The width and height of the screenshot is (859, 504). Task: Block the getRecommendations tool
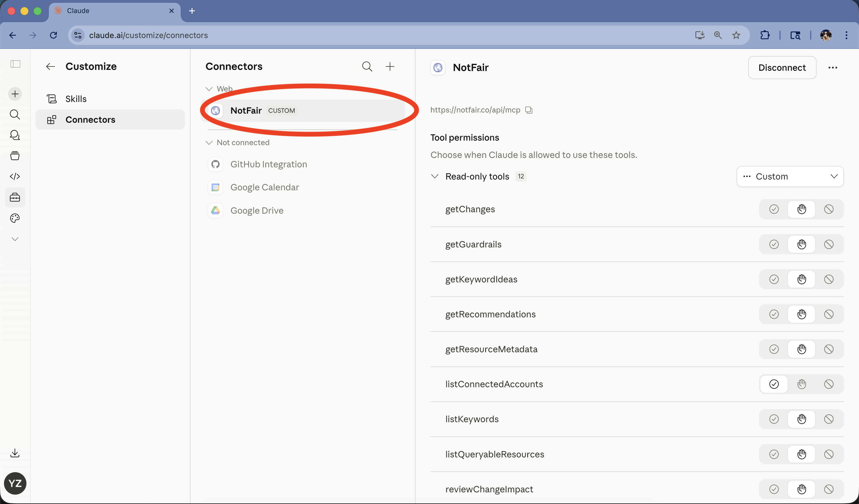[829, 314]
